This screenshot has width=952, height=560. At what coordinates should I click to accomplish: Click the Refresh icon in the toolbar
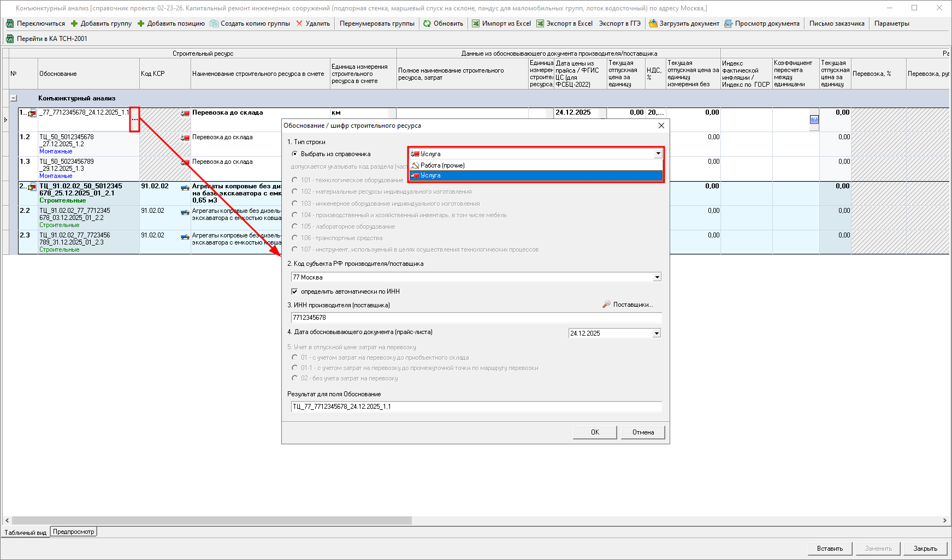pyautogui.click(x=427, y=23)
